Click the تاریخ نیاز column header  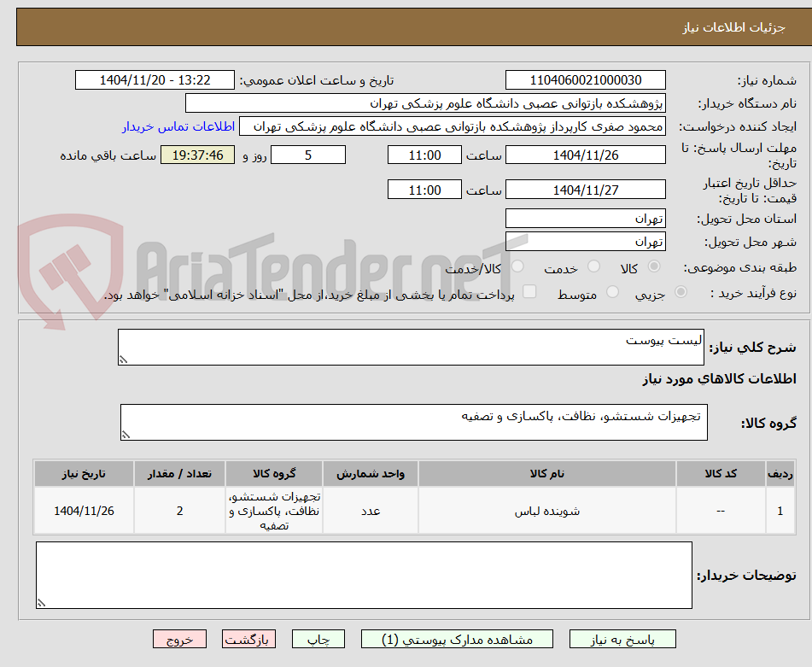click(84, 474)
